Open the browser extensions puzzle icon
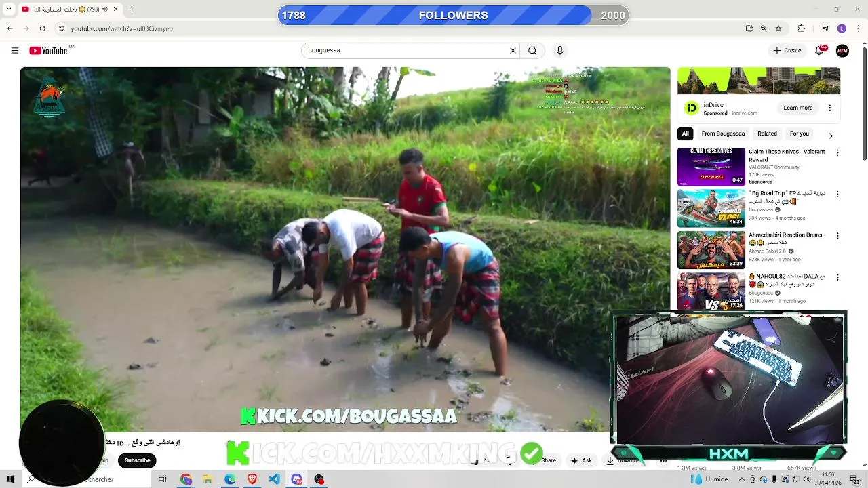868x488 pixels. [802, 28]
